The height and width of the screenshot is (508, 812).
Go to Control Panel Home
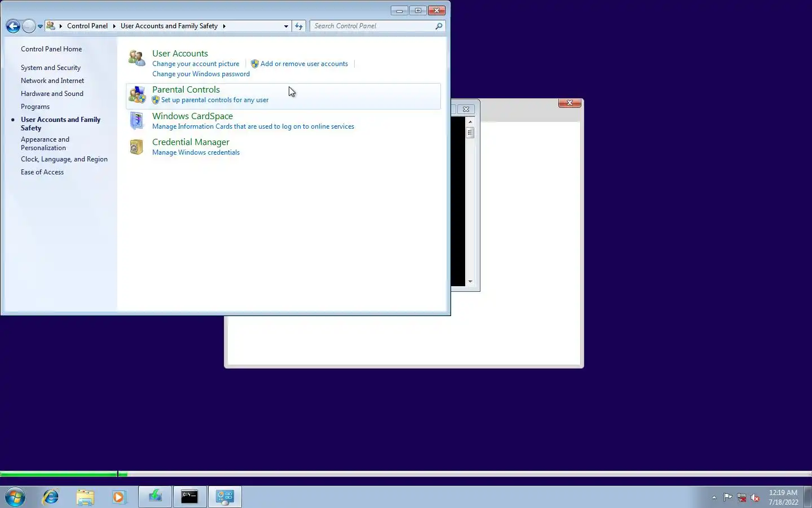[51, 49]
